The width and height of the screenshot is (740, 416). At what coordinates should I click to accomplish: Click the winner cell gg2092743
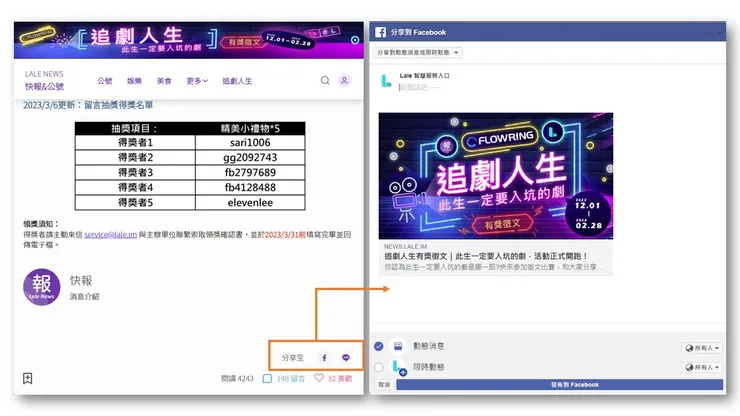point(250,157)
